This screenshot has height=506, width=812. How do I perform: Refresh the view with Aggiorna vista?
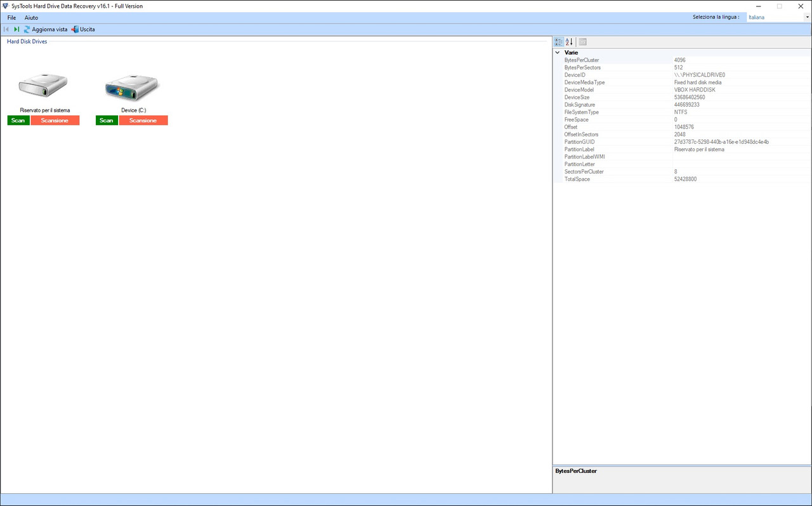45,29
